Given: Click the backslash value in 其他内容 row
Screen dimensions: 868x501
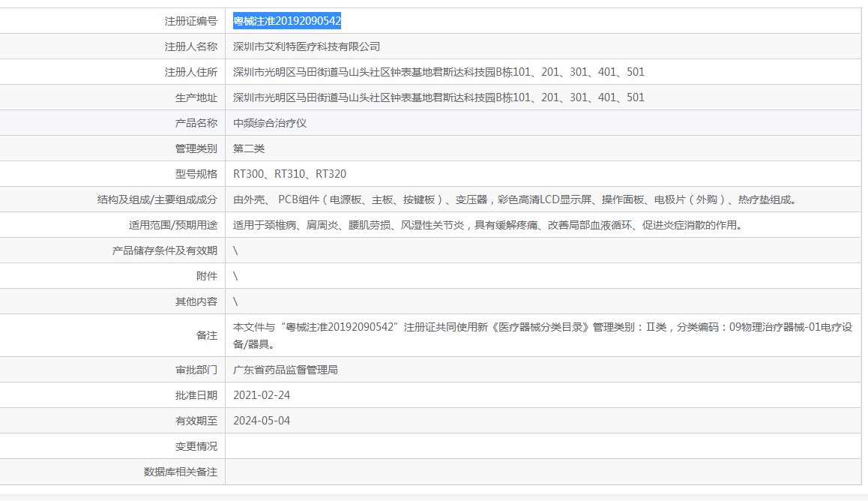Looking at the screenshot, I should [x=235, y=301].
